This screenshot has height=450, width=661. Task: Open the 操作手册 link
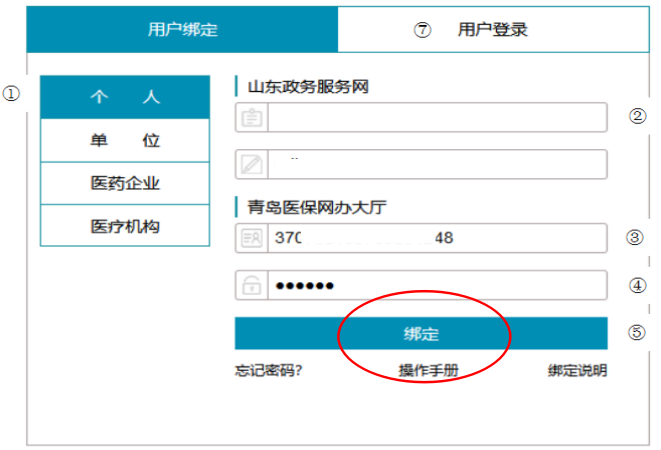428,371
